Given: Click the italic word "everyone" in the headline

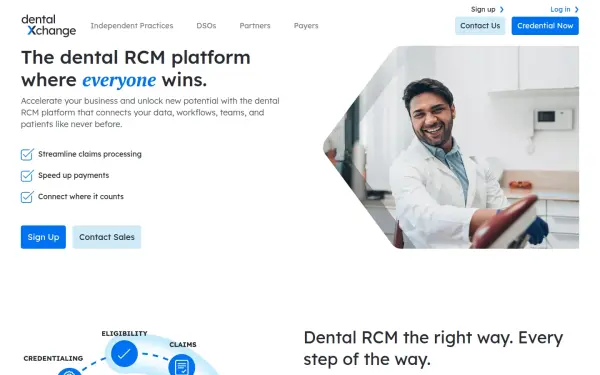Looking at the screenshot, I should pyautogui.click(x=119, y=80).
